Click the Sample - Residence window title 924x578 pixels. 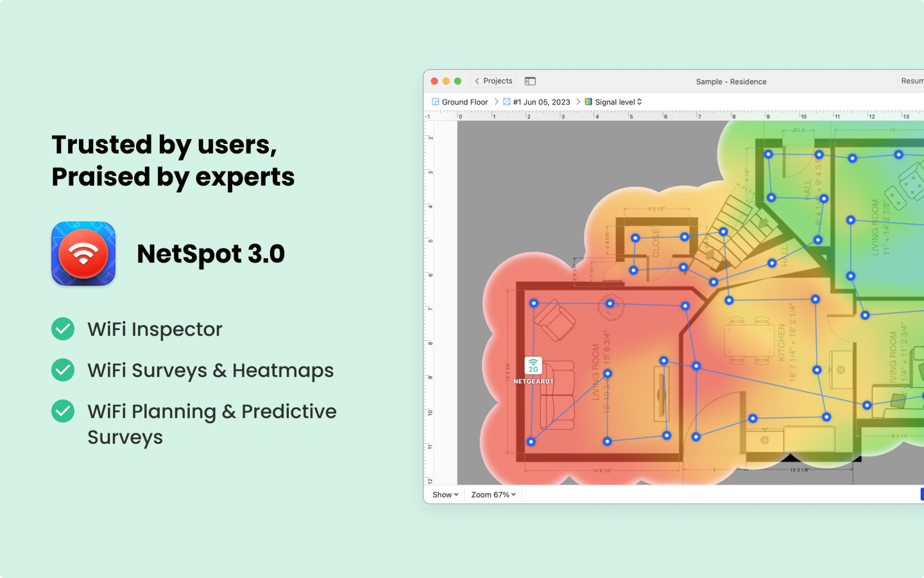731,82
